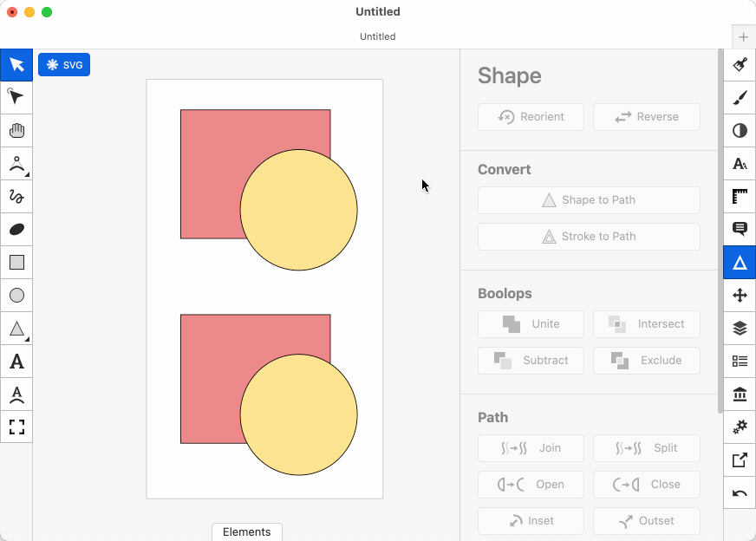Open the Typography panel icon
The width and height of the screenshot is (756, 541).
tap(740, 164)
